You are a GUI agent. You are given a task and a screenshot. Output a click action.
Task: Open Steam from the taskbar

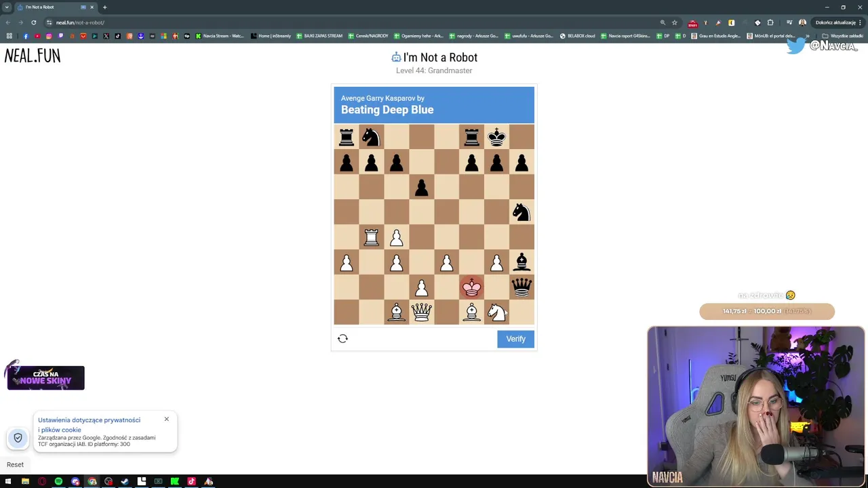point(125,481)
